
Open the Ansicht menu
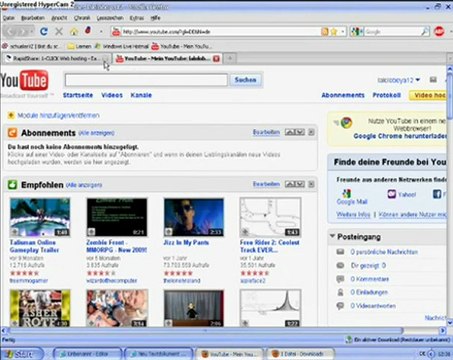click(59, 18)
